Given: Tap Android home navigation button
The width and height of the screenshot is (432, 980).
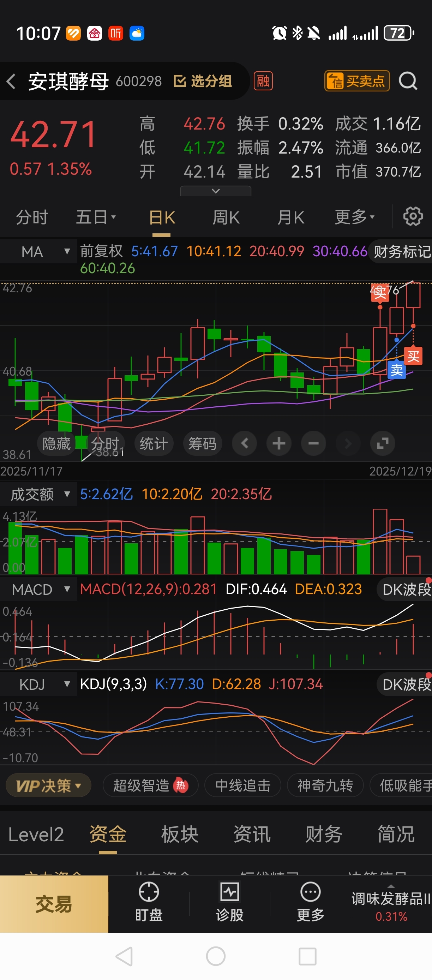Looking at the screenshot, I should point(216,956).
